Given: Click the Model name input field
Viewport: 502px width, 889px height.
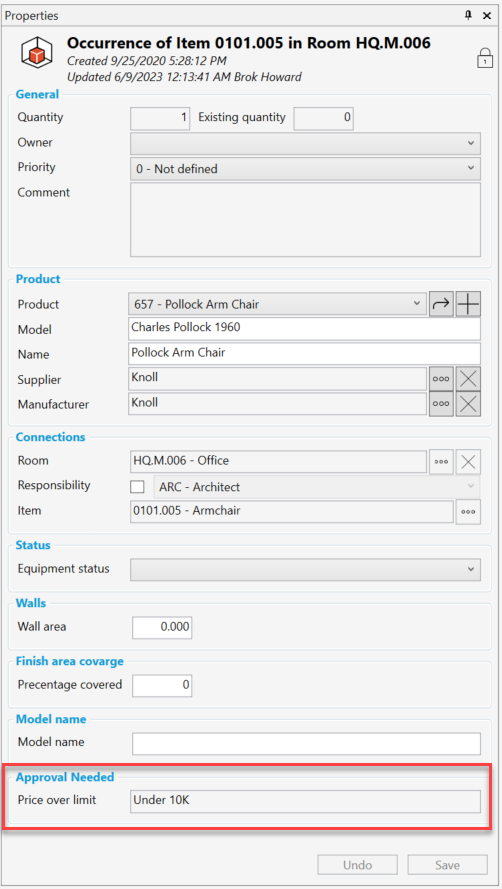Looking at the screenshot, I should [306, 744].
